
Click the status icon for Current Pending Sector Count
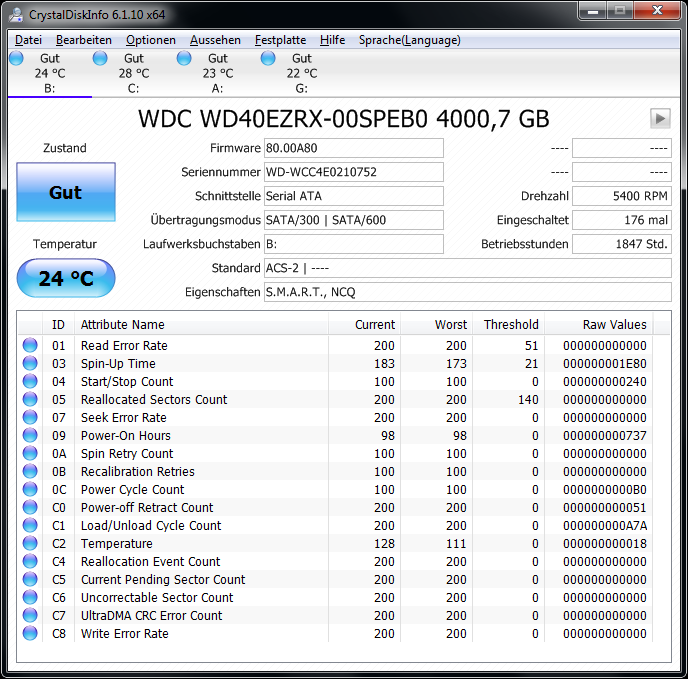30,579
